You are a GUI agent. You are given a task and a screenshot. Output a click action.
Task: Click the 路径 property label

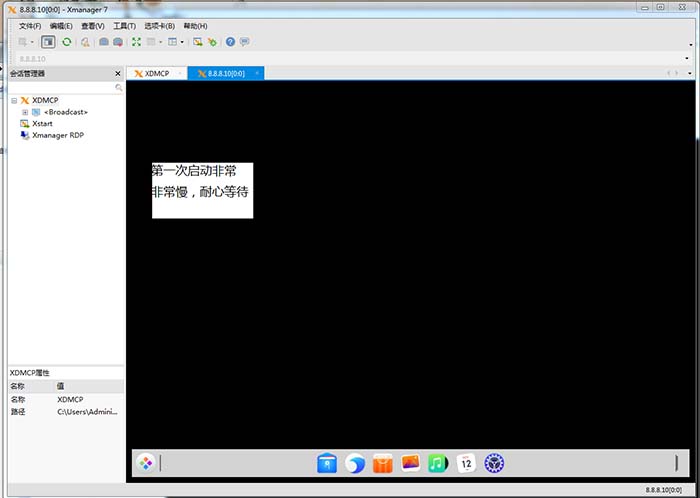(18, 412)
